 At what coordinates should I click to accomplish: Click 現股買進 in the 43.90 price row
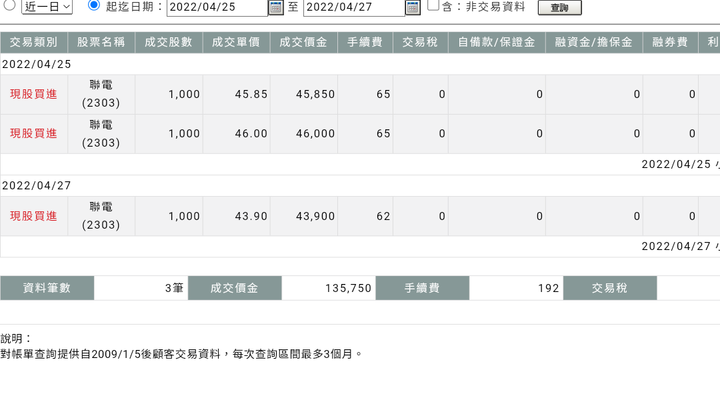pos(34,216)
